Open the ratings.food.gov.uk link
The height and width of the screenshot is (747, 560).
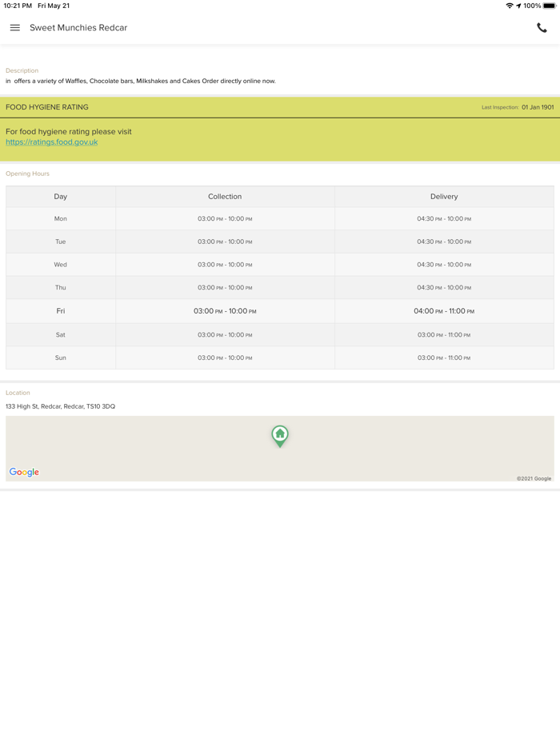tap(51, 142)
